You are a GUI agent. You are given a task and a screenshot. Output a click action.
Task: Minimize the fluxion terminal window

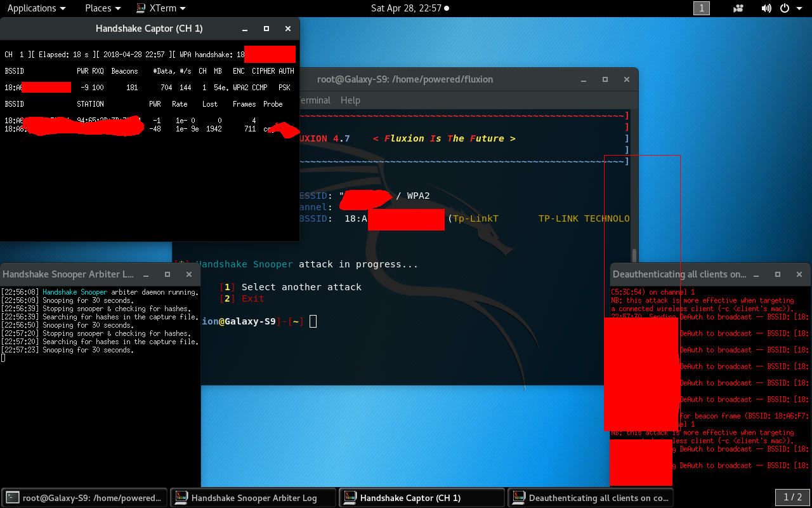583,79
